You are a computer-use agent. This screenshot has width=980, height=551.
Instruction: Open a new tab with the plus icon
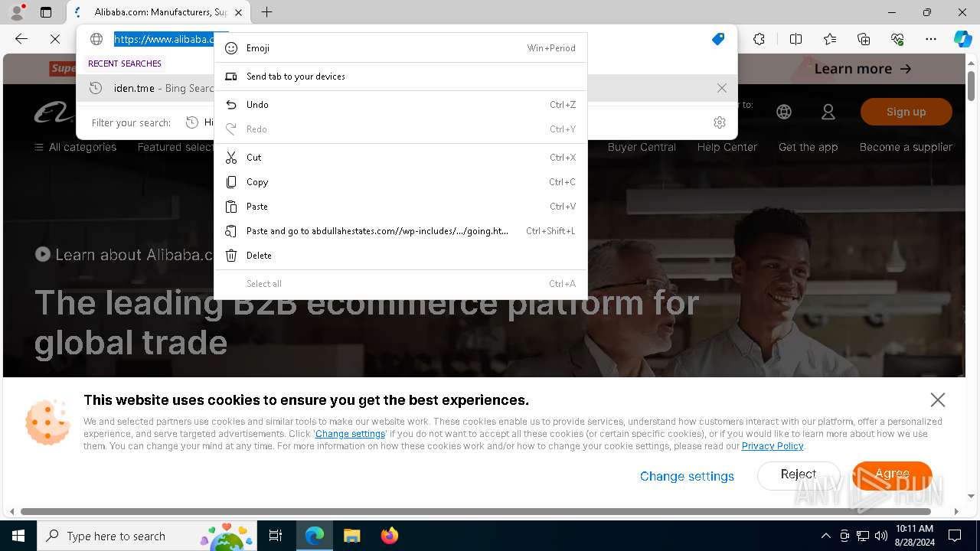tap(266, 12)
